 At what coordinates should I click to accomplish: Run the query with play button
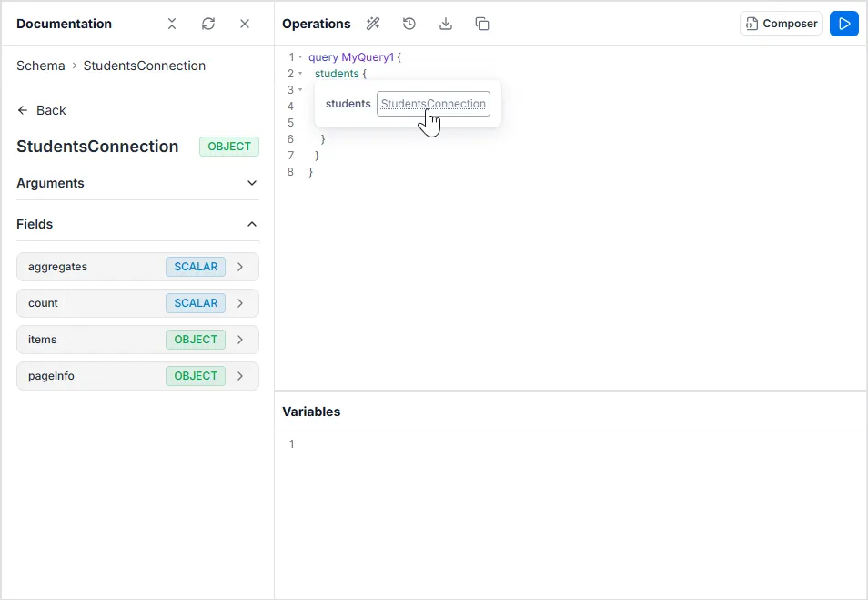[x=844, y=24]
